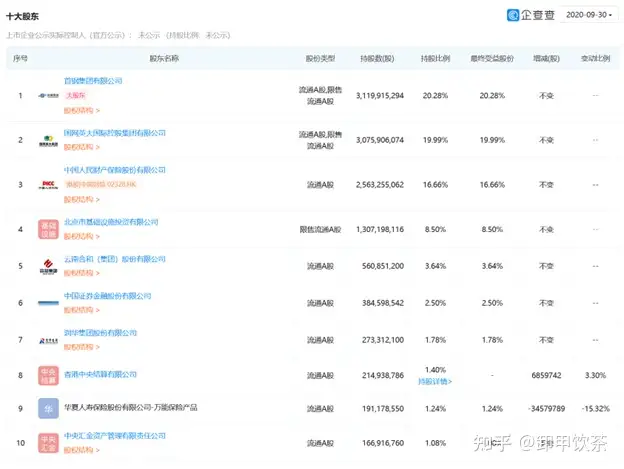Click share count 3,075,906,074
Screen dimensions: 624x469
(x=380, y=140)
